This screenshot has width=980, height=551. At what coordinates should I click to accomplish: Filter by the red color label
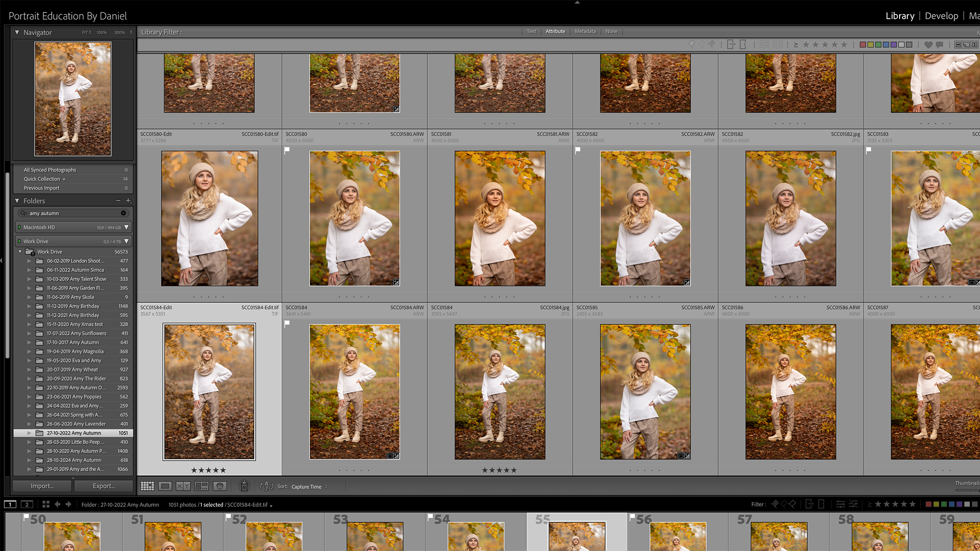click(x=863, y=44)
